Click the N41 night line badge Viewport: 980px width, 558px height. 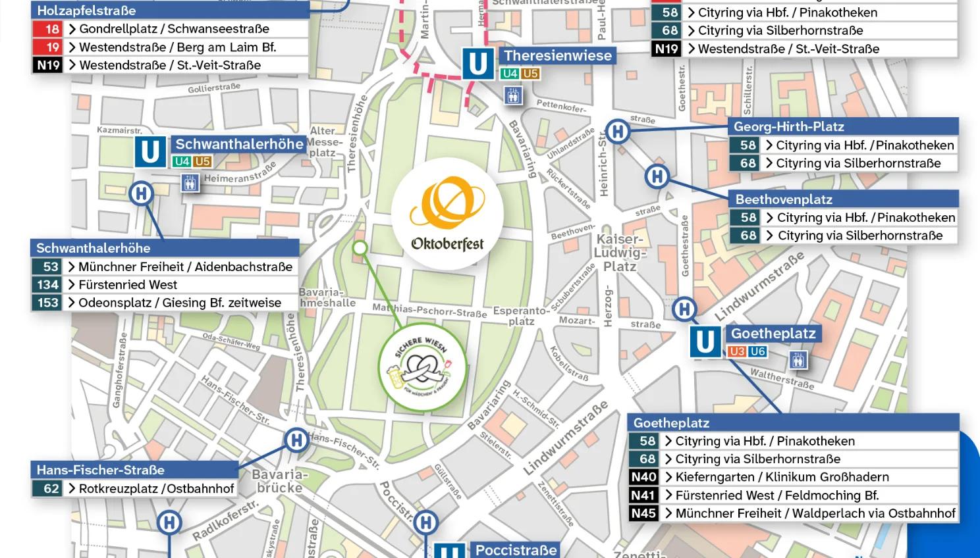point(643,495)
